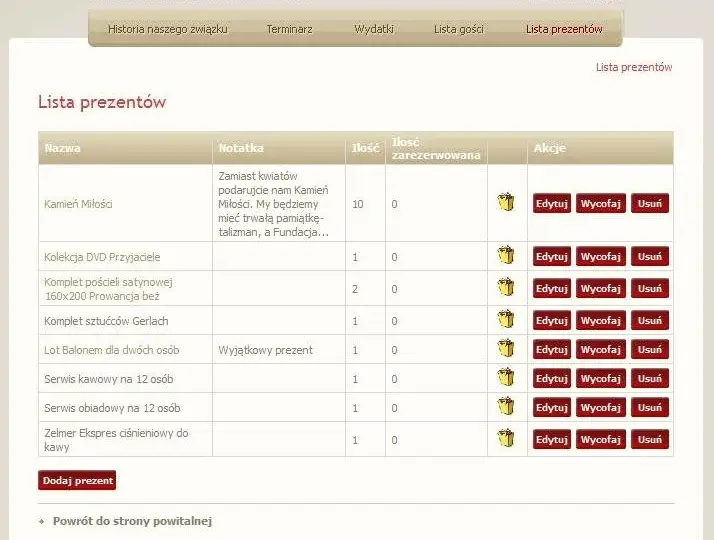
Task: Click gift icon in Kamień Miłości row
Action: tap(506, 203)
